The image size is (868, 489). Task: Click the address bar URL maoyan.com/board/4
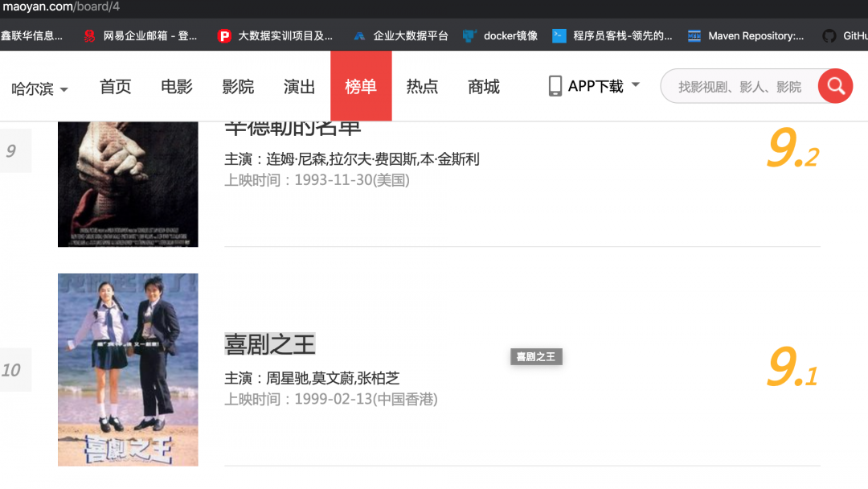point(60,7)
